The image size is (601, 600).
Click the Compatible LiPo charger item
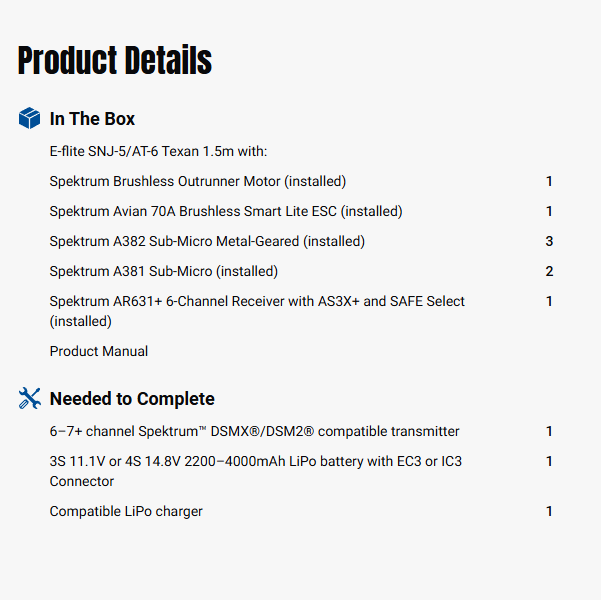click(x=126, y=511)
